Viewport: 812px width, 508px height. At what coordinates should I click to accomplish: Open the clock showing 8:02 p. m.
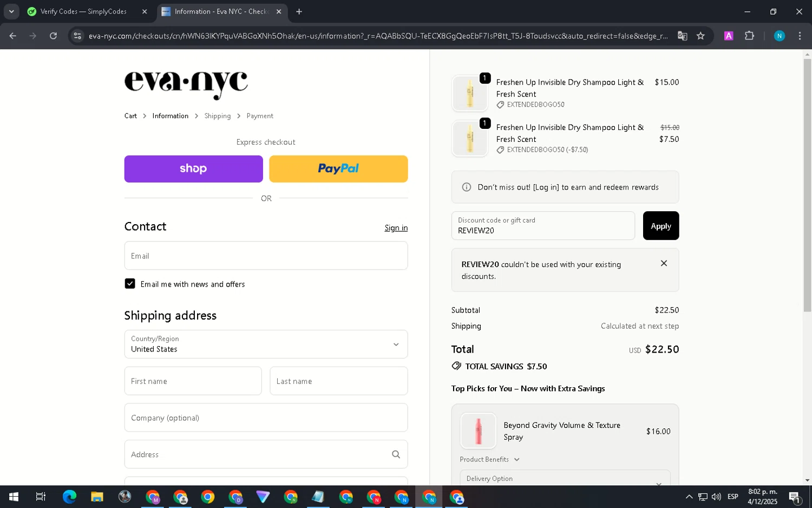coord(762,497)
